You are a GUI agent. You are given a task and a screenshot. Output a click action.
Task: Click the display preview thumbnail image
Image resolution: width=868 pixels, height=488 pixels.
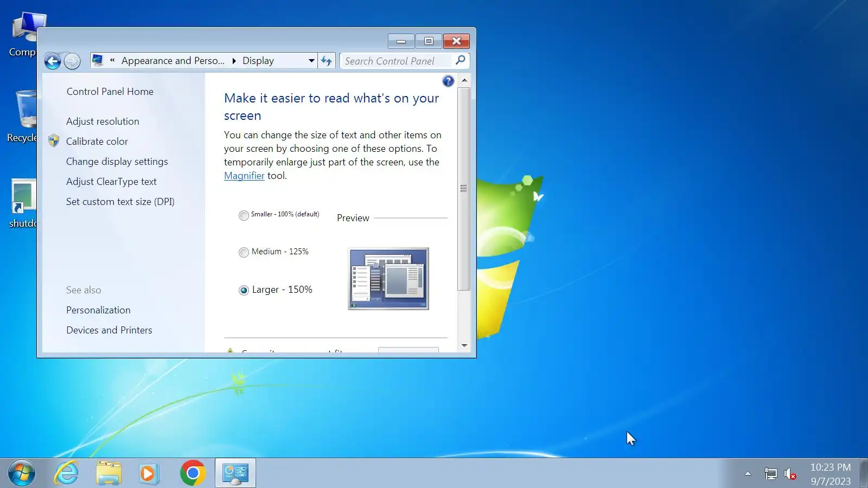388,279
